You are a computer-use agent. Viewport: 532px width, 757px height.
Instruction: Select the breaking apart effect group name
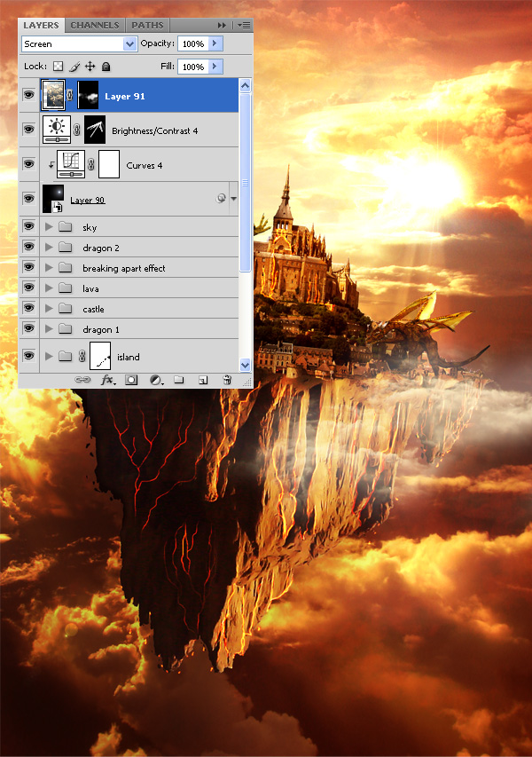(x=124, y=268)
